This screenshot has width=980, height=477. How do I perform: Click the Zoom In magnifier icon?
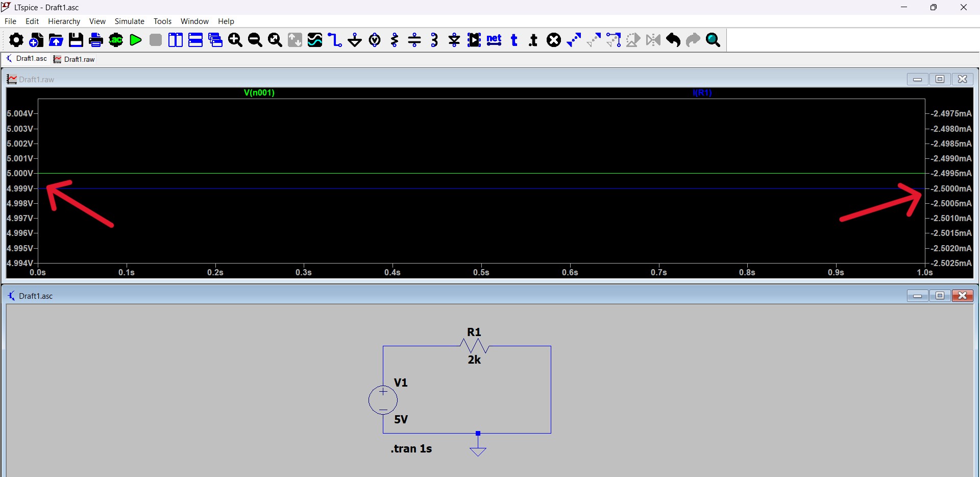[235, 40]
